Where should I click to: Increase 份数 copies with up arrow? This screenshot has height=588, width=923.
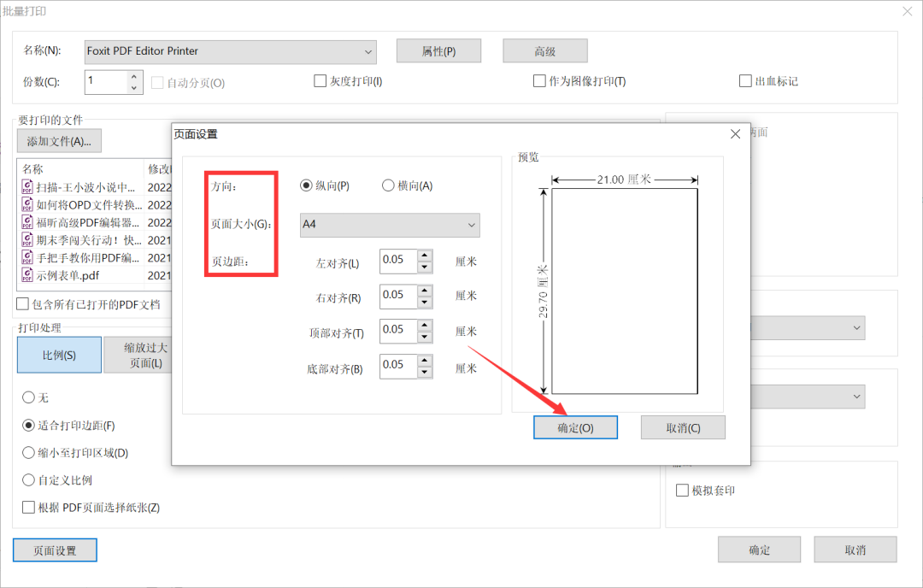coord(134,77)
